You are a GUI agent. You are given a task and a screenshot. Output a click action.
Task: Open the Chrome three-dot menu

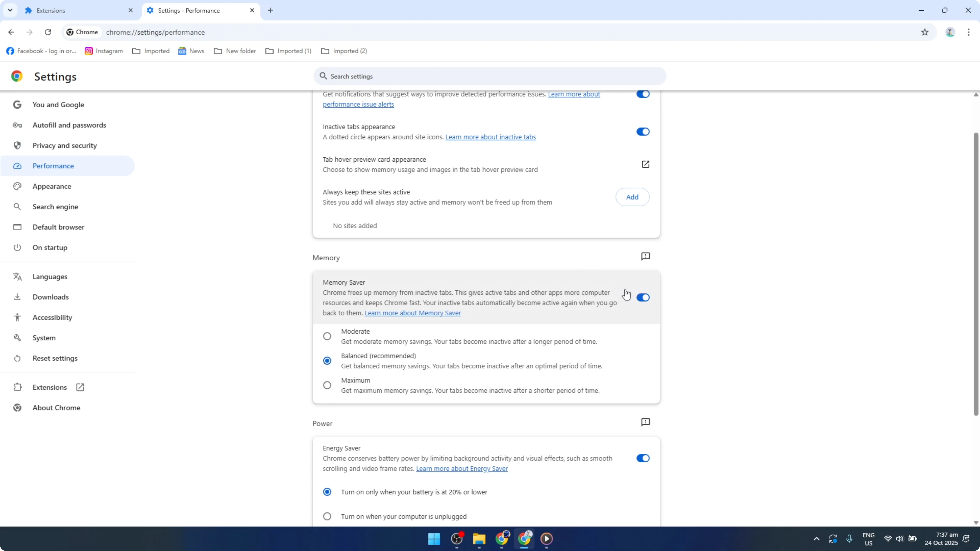pos(969,32)
